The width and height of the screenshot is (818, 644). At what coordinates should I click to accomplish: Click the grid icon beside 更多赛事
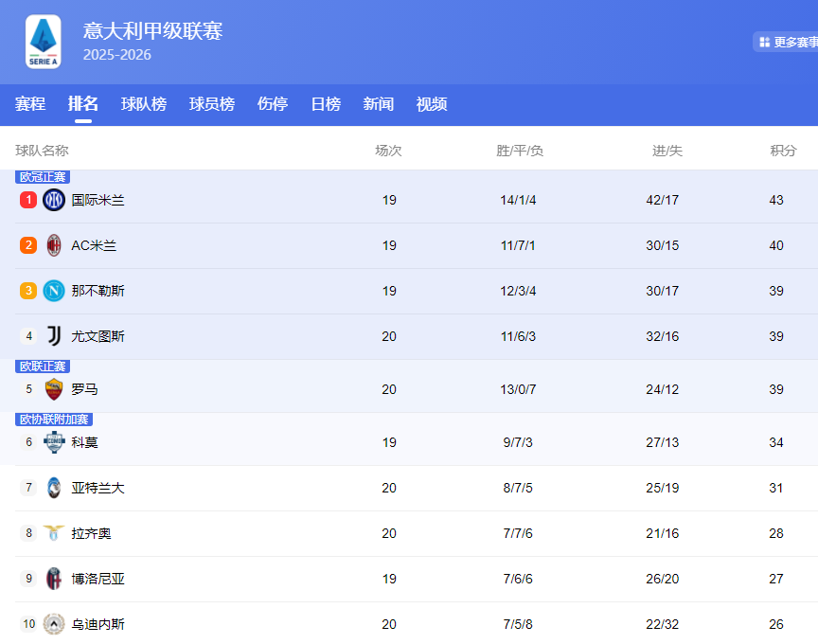pos(765,43)
